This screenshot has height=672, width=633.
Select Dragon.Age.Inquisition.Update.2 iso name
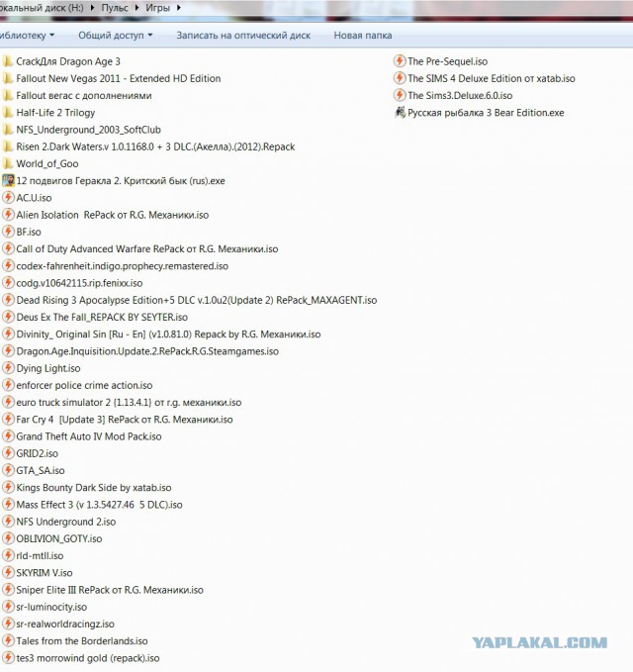147,351
